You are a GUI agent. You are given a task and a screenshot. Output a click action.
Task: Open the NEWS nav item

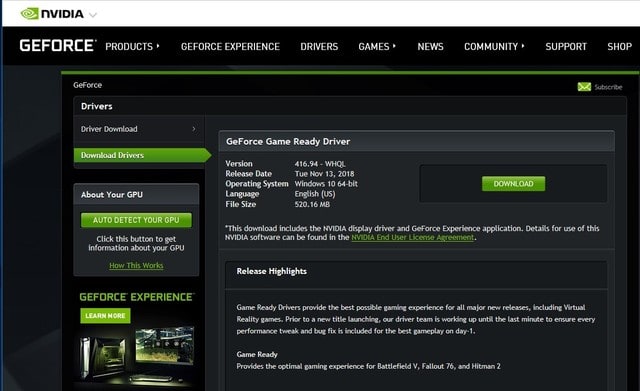(430, 47)
